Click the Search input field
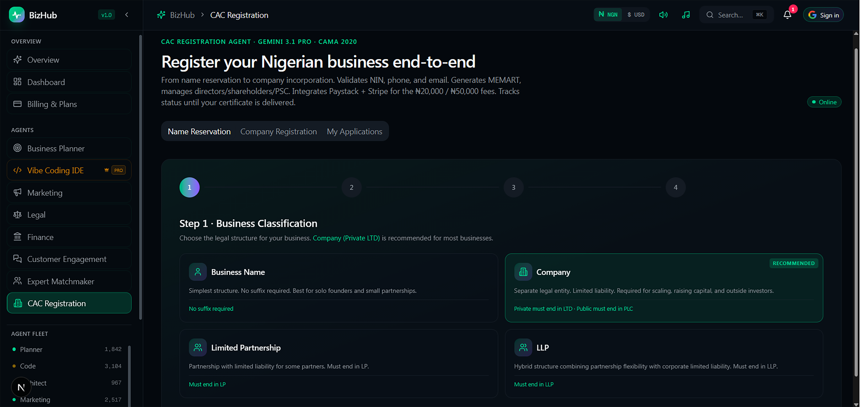 click(736, 15)
